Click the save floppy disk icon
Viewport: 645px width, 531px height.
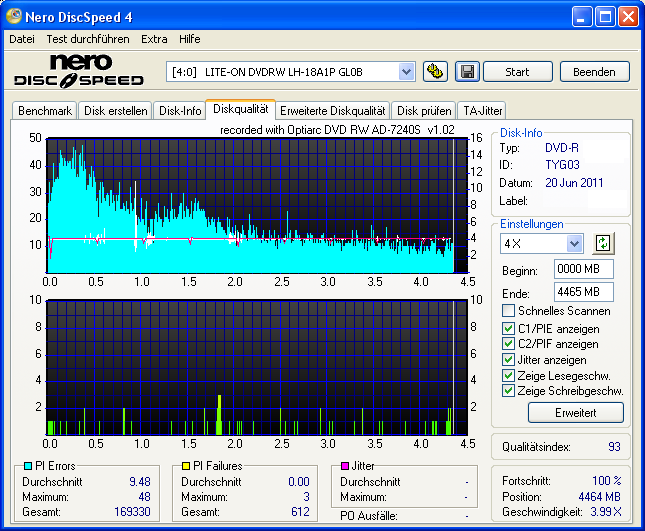click(466, 71)
